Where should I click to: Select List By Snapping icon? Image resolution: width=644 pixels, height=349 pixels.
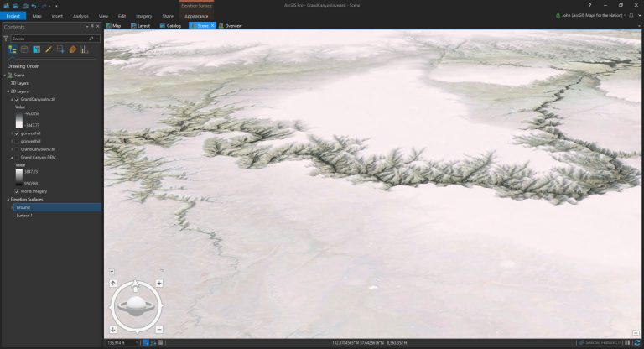coord(60,49)
